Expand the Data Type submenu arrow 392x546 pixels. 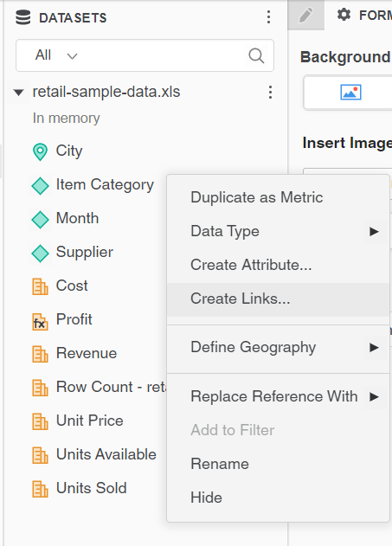point(374,231)
